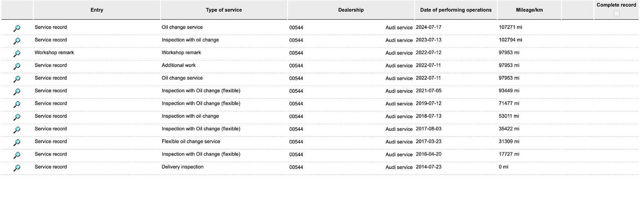
Task: View the Flexible oil change service details
Action: point(17,142)
